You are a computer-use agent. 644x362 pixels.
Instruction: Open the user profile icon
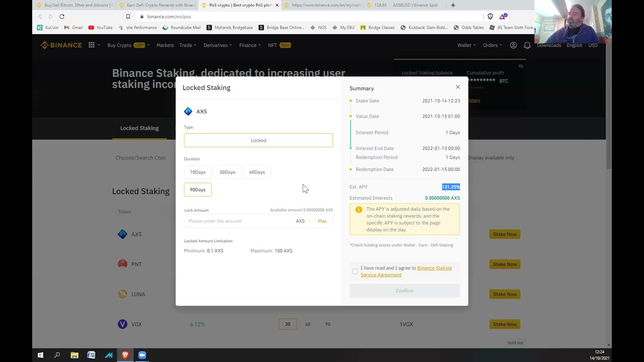tap(513, 45)
